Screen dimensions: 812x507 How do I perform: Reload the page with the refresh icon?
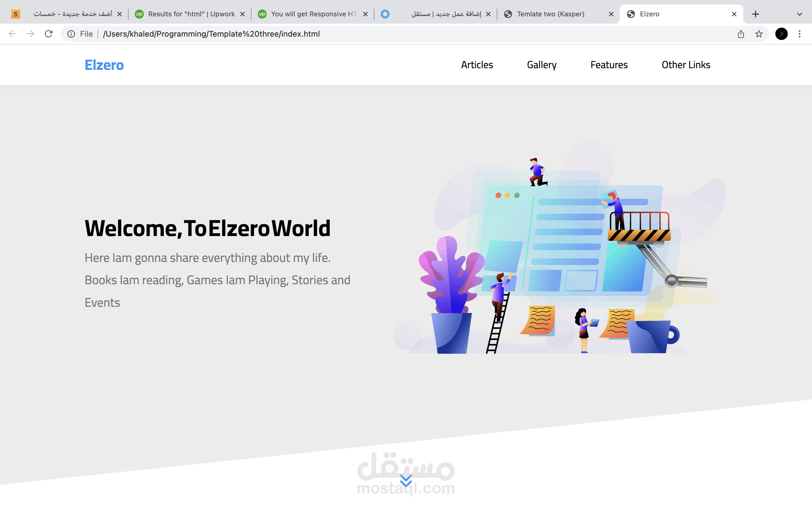pyautogui.click(x=49, y=34)
